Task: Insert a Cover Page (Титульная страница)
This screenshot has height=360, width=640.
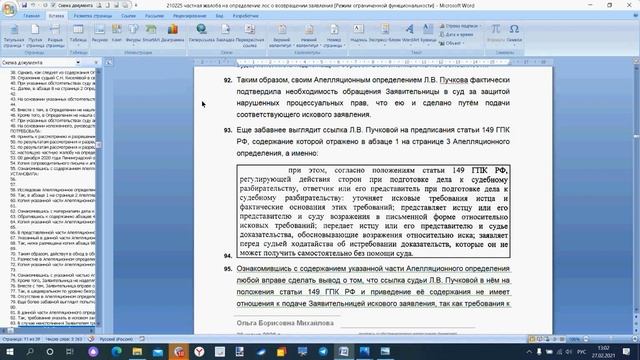Action: (13, 36)
